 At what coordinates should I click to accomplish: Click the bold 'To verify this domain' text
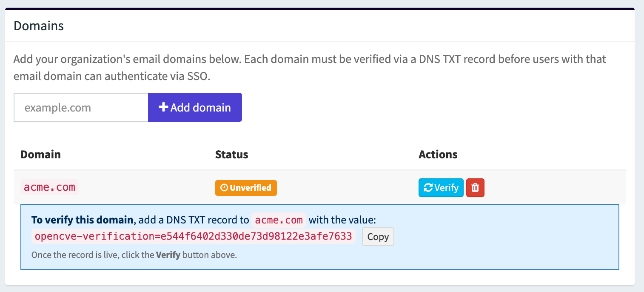point(82,220)
